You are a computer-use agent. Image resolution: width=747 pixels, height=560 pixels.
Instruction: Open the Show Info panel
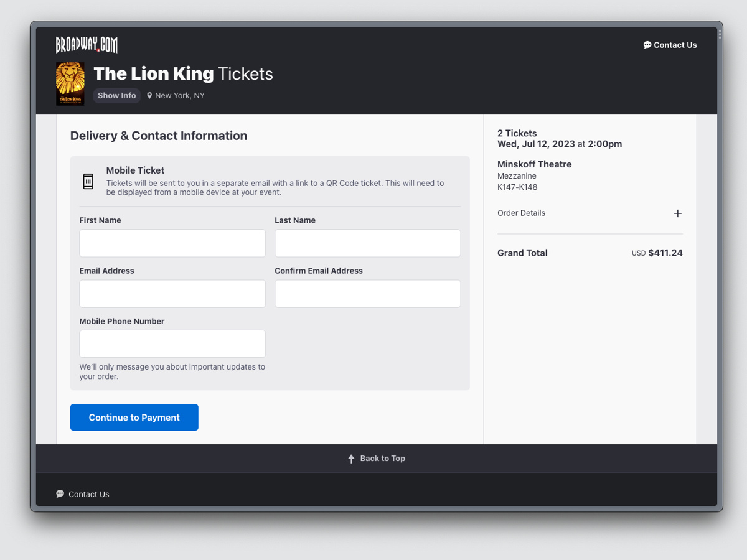[116, 95]
